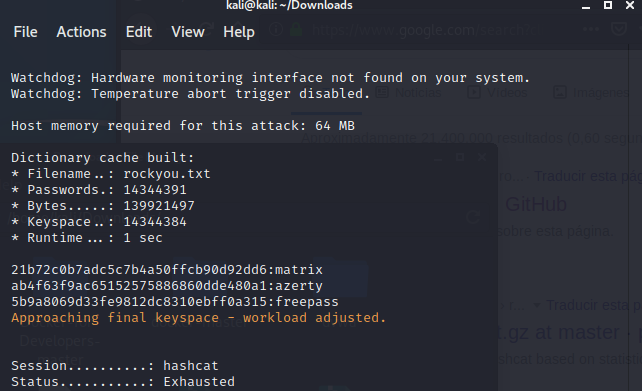Screen dimensions: 642x391
Task: Open the Noticias tab in background browser
Action: coord(409,93)
